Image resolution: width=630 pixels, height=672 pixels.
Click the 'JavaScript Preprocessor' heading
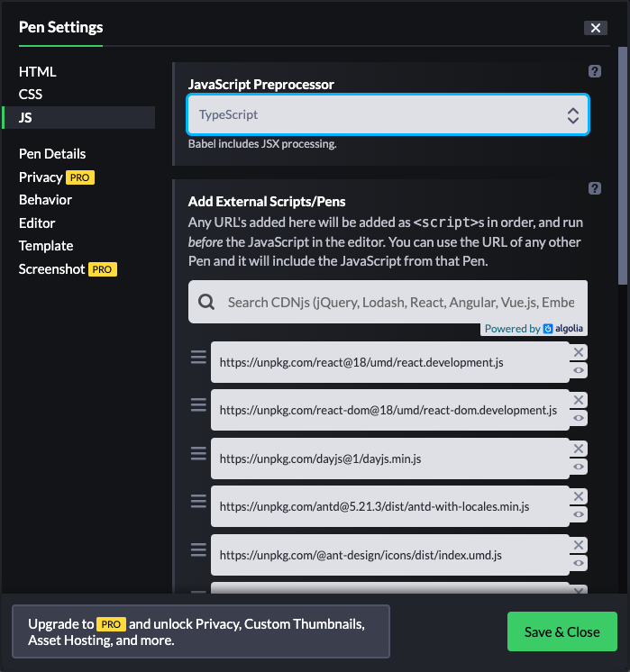pyautogui.click(x=260, y=85)
